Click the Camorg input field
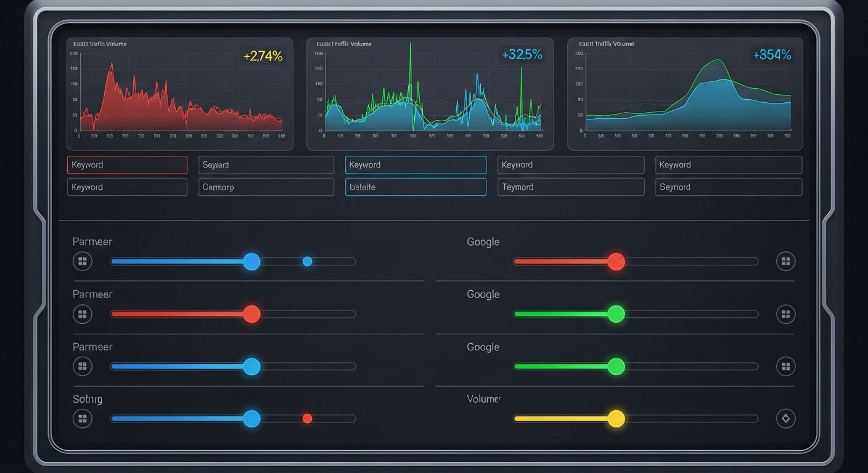Screen dimensions: 868x473 266,187
